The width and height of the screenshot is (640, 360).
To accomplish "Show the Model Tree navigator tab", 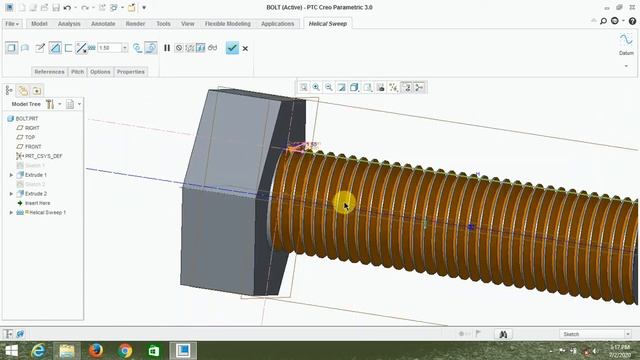I will [x=9, y=91].
